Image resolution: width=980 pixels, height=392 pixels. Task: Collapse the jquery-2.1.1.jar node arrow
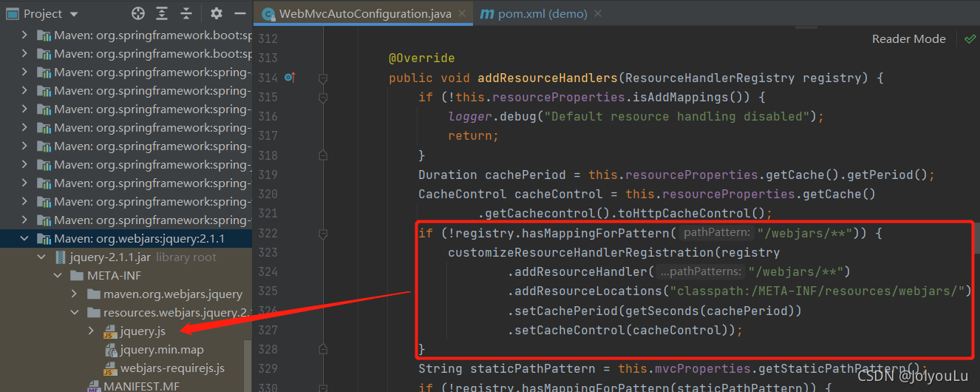coord(42,257)
